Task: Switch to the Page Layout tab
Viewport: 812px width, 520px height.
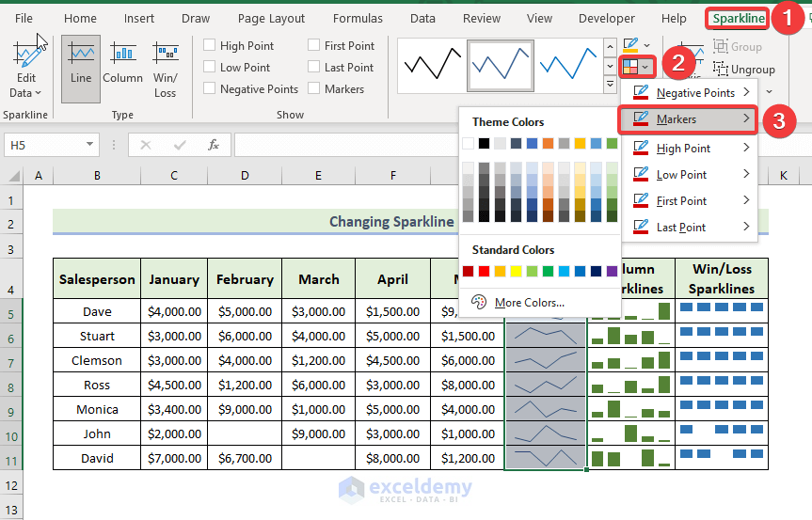Action: click(x=271, y=19)
